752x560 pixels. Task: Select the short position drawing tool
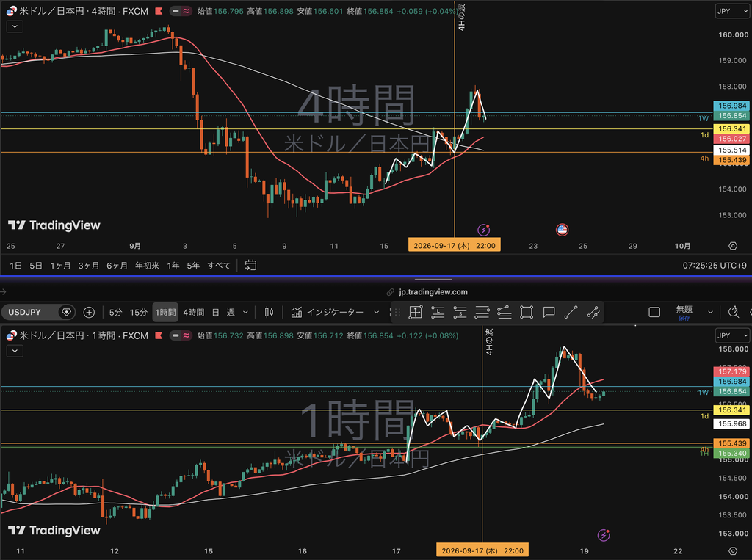(x=460, y=312)
